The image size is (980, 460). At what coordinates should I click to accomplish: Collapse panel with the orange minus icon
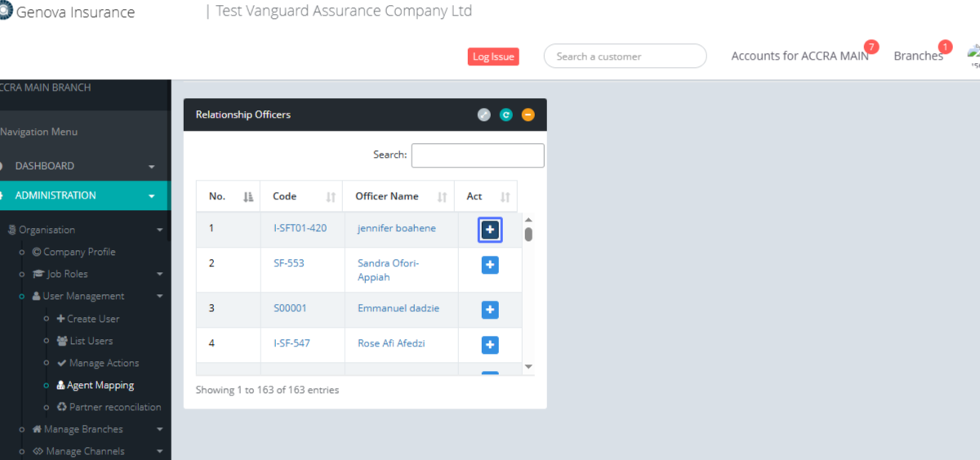(528, 115)
